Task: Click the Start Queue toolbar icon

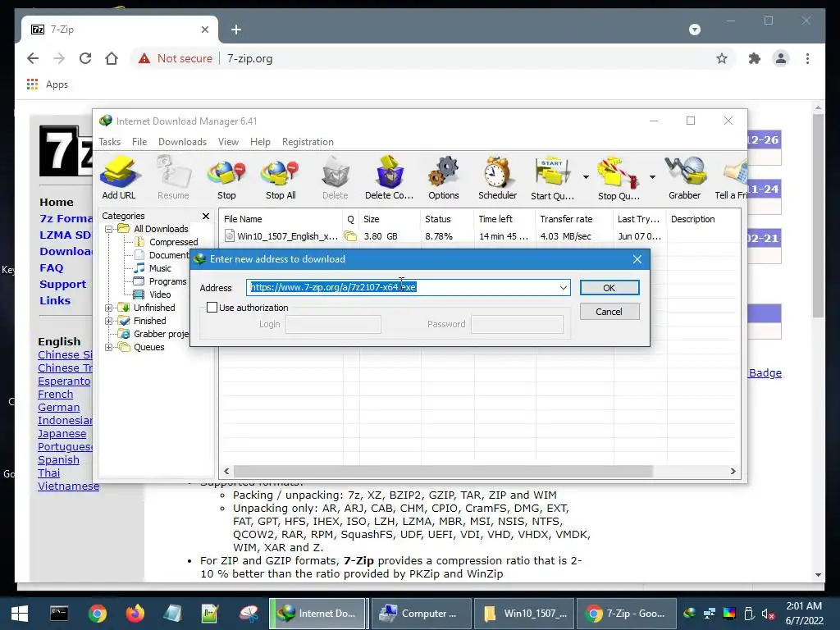Action: pos(552,178)
